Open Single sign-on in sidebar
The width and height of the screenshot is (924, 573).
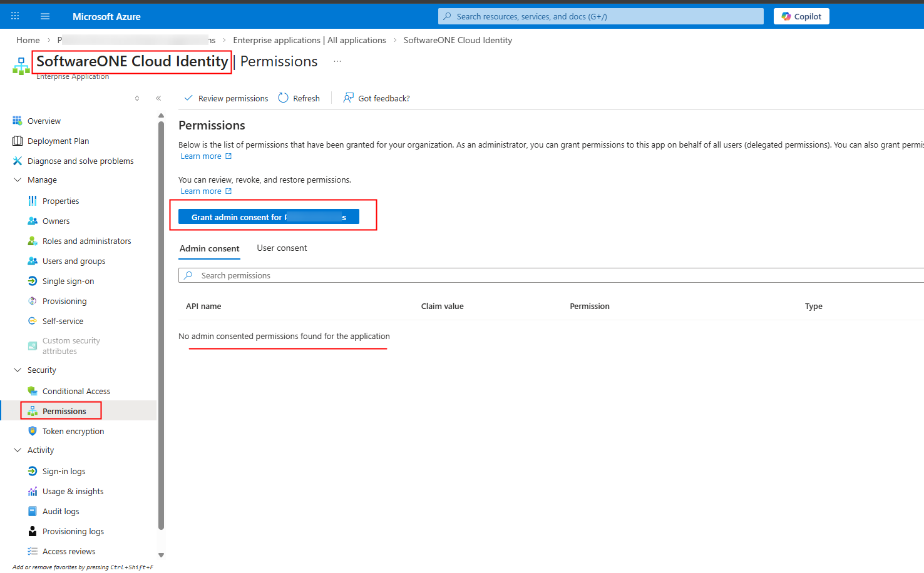[68, 281]
